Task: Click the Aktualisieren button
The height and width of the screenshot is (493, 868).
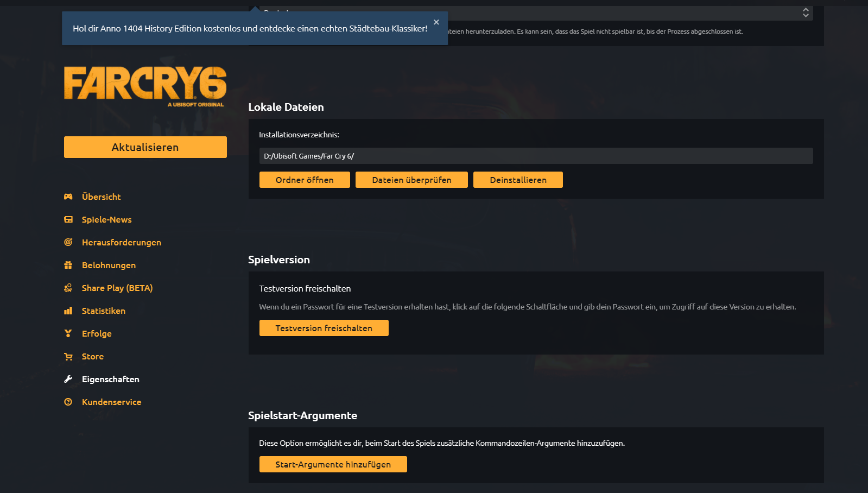Action: tap(145, 147)
